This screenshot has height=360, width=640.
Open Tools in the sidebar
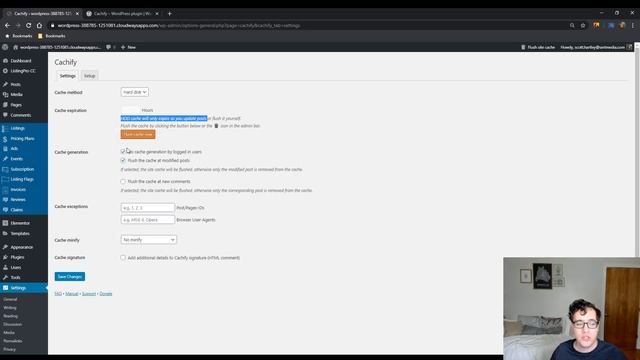[x=16, y=278]
